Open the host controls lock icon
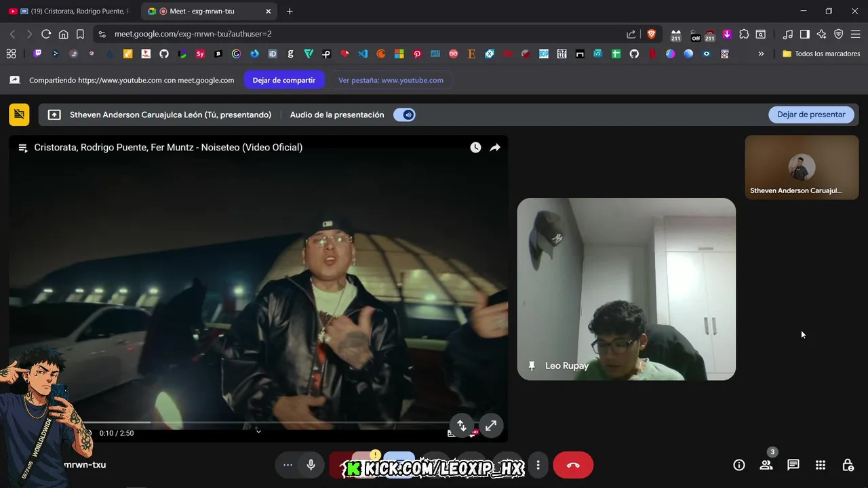The height and width of the screenshot is (488, 868). [x=848, y=465]
